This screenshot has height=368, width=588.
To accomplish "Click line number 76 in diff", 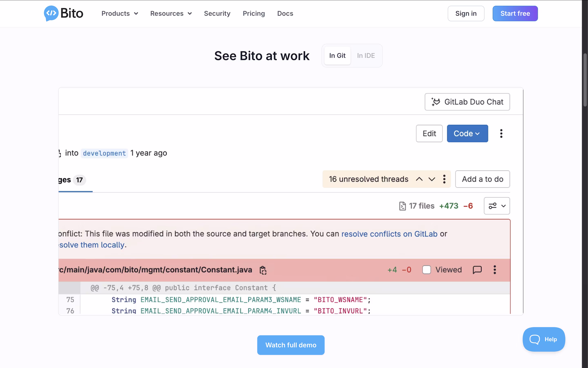I will click(70, 311).
